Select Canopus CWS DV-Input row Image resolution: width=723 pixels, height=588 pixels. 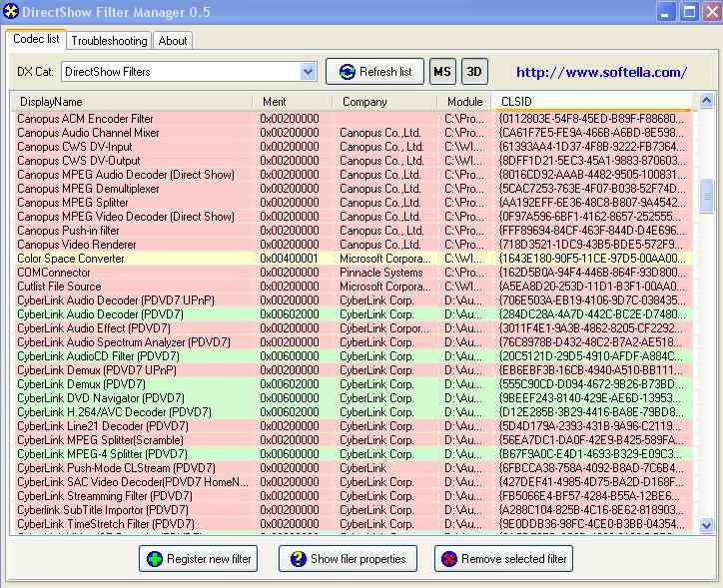[x=352, y=147]
